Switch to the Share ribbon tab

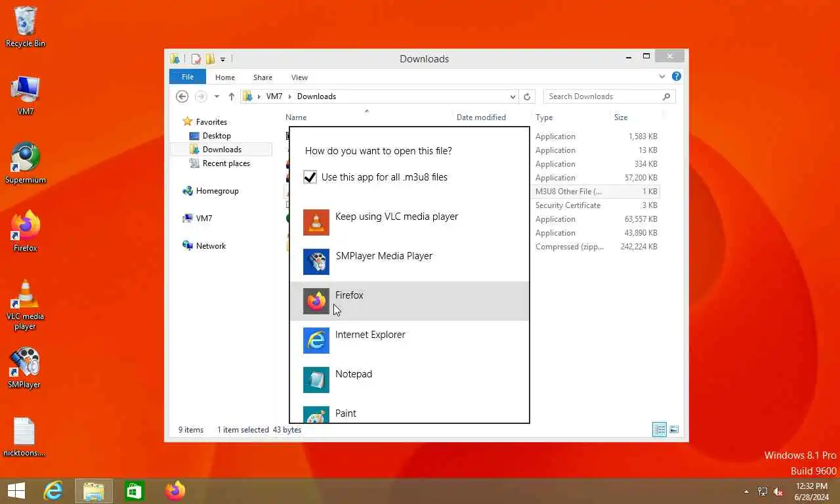pos(262,77)
